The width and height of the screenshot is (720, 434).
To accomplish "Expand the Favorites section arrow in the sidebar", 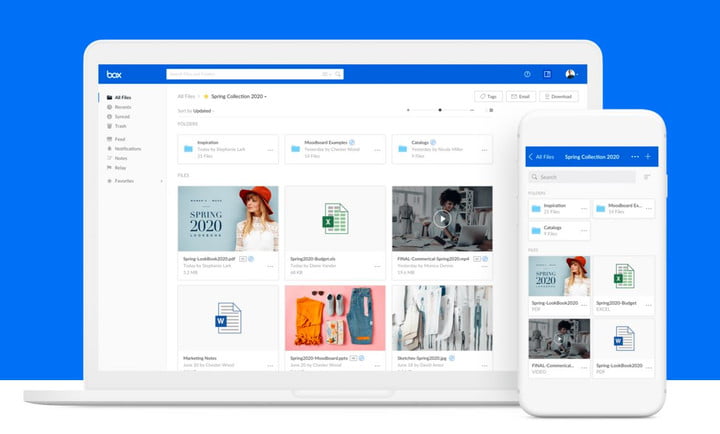I will pos(161,181).
